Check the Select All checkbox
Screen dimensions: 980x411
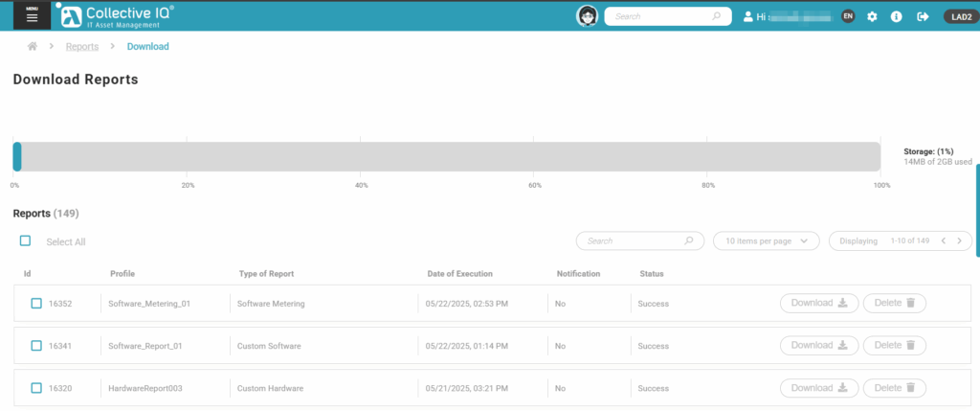(x=26, y=241)
